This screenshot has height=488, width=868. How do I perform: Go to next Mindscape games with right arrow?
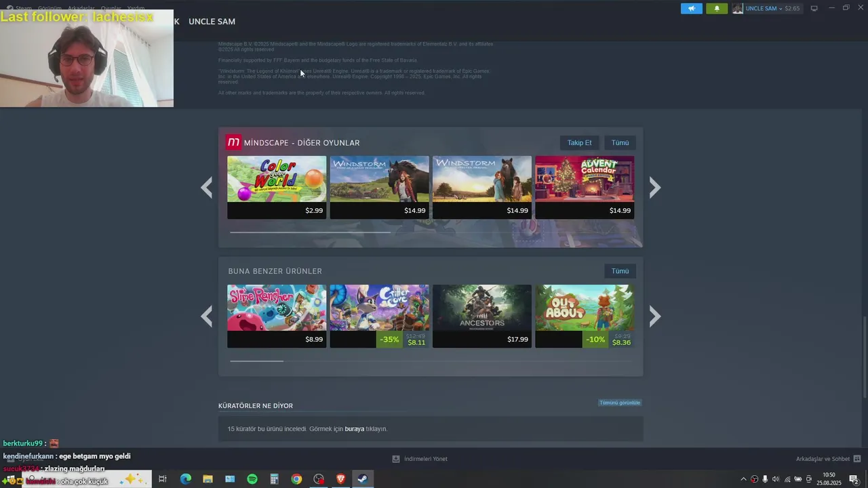654,188
